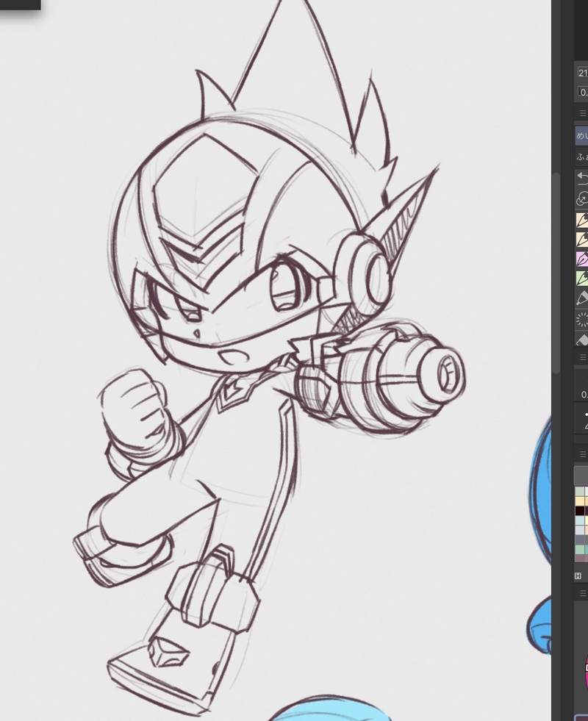
Task: Open the panel menu below the H icon
Action: (x=584, y=593)
